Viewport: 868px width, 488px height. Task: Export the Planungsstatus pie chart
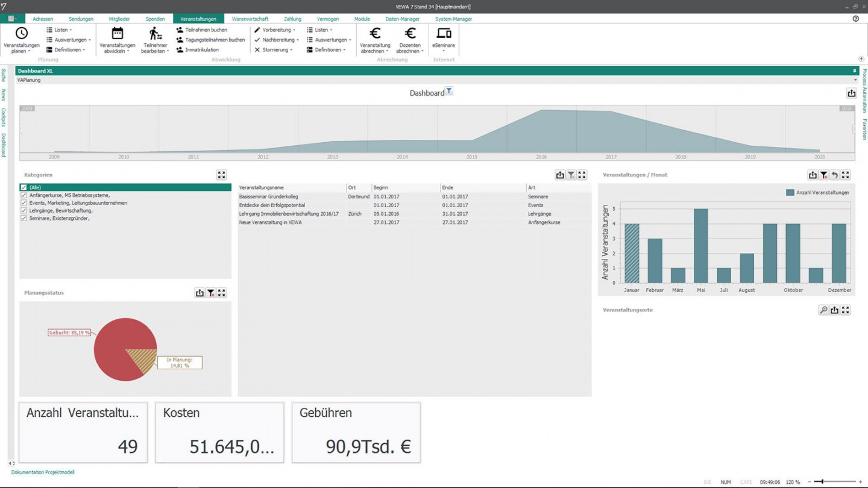point(200,293)
